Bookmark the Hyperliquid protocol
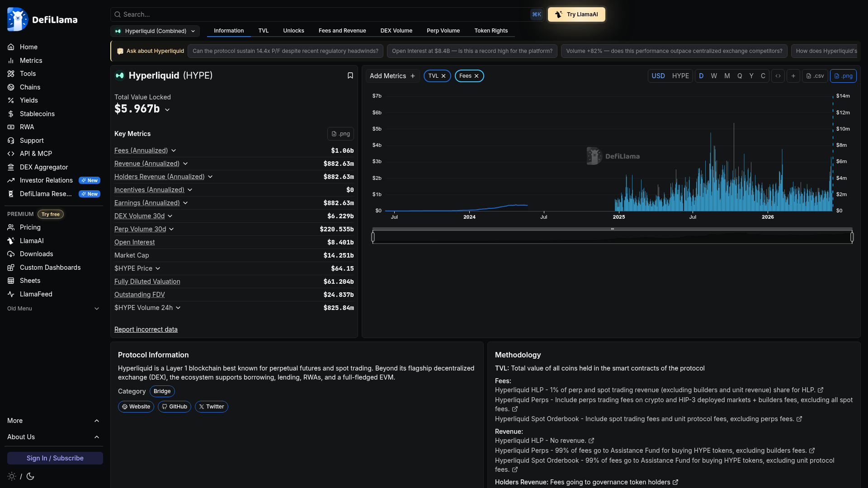Viewport: 868px width, 488px height. point(350,75)
